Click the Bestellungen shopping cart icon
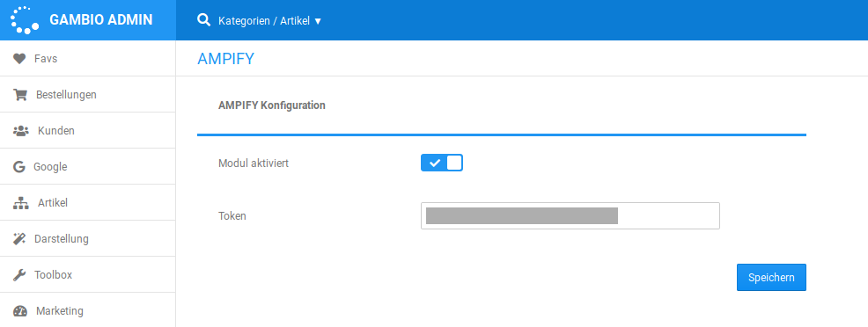 click(x=20, y=94)
